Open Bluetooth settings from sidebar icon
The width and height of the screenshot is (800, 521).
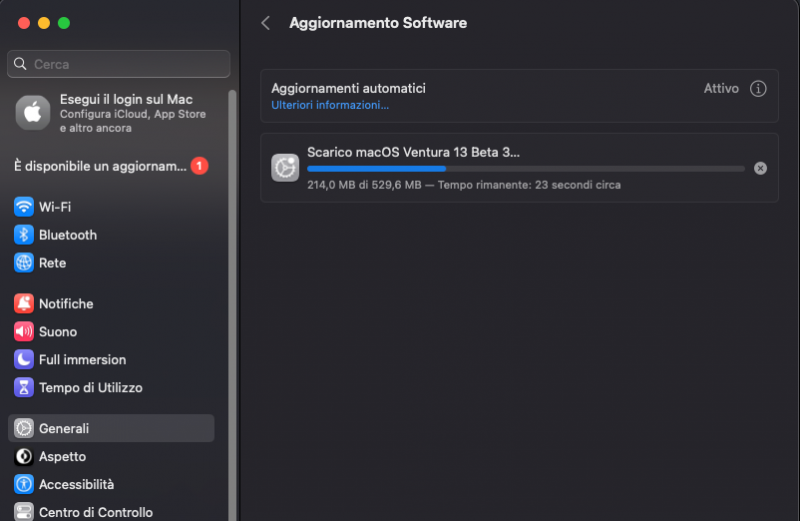click(x=24, y=235)
